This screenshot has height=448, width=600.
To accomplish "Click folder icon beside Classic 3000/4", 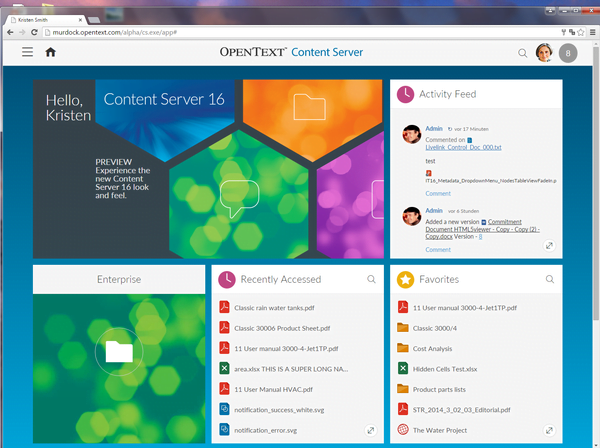I will (403, 327).
